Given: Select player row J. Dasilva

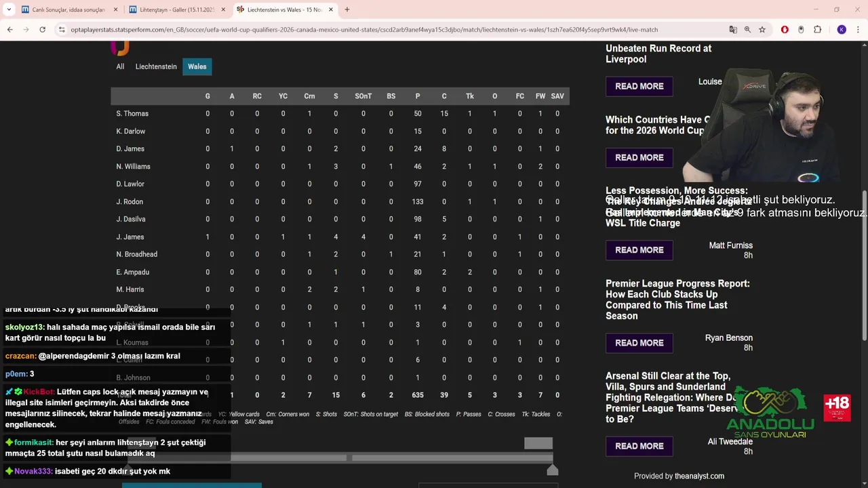Looking at the screenshot, I should (x=340, y=220).
